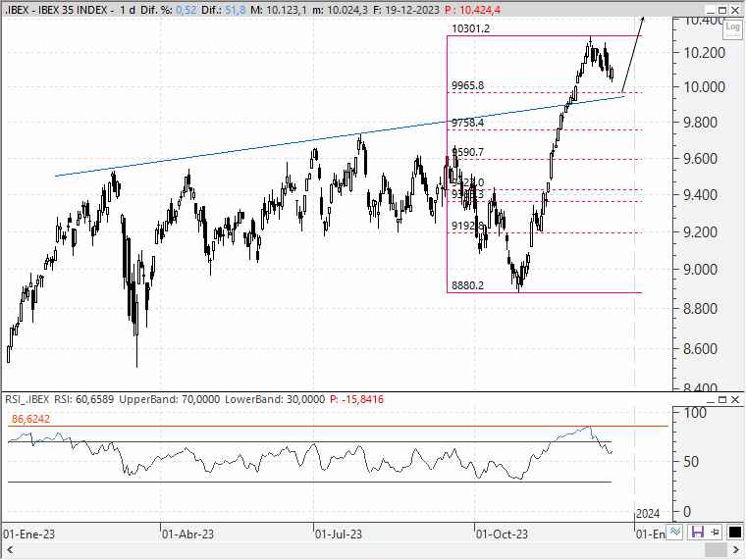Click the Fibonacci level label 9758.4
The width and height of the screenshot is (746, 560).
467,124
